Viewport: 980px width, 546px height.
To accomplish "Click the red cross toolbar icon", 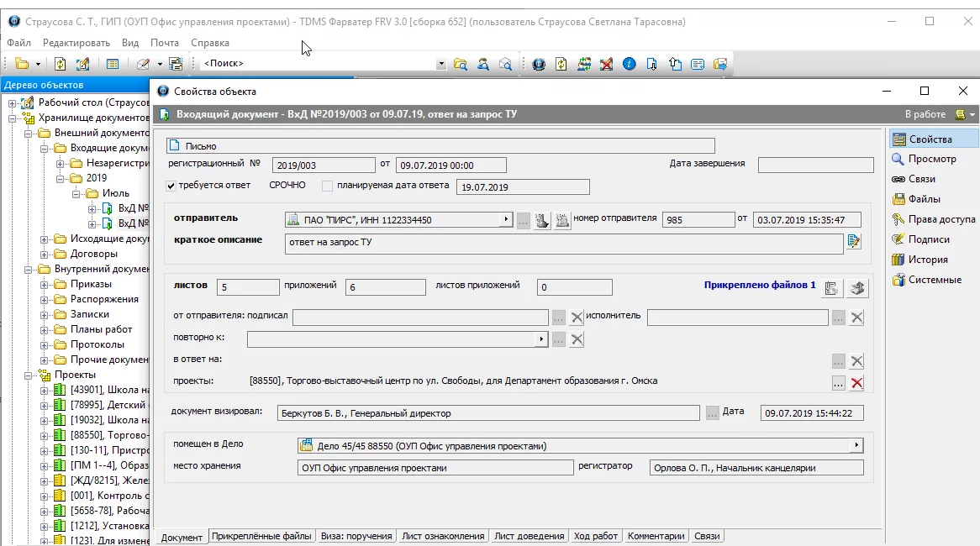I will (606, 64).
